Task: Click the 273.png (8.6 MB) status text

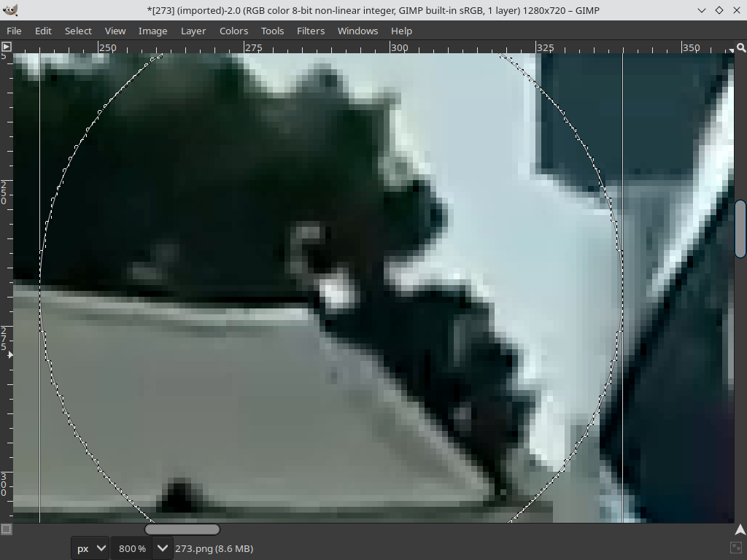Action: coord(214,548)
